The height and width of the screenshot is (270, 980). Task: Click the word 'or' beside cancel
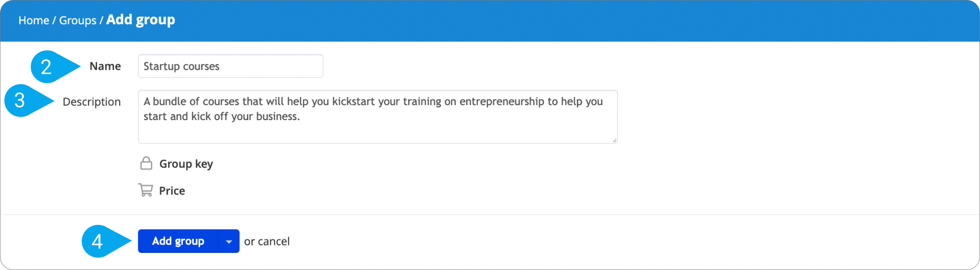click(249, 242)
